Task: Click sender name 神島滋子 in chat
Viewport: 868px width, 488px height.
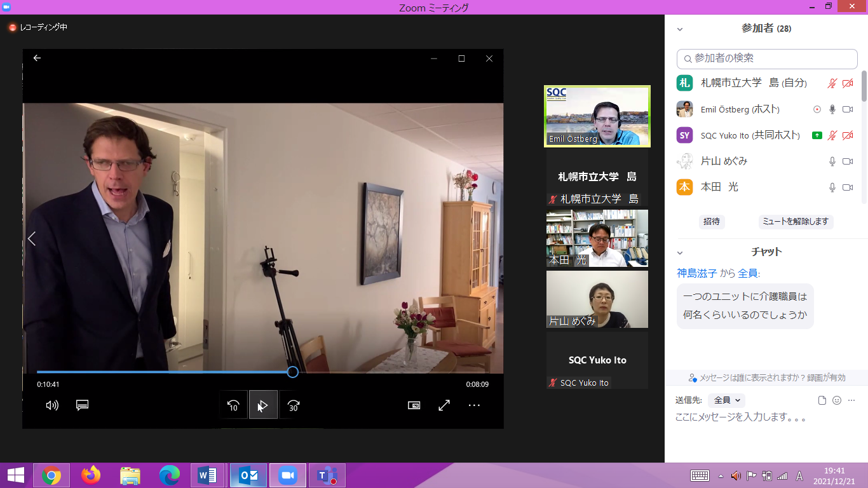Action: click(x=697, y=273)
